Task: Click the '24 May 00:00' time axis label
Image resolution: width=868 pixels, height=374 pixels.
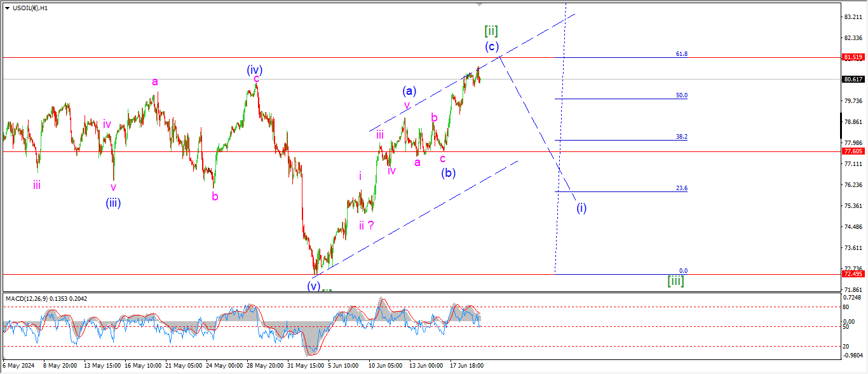Action: (223, 366)
